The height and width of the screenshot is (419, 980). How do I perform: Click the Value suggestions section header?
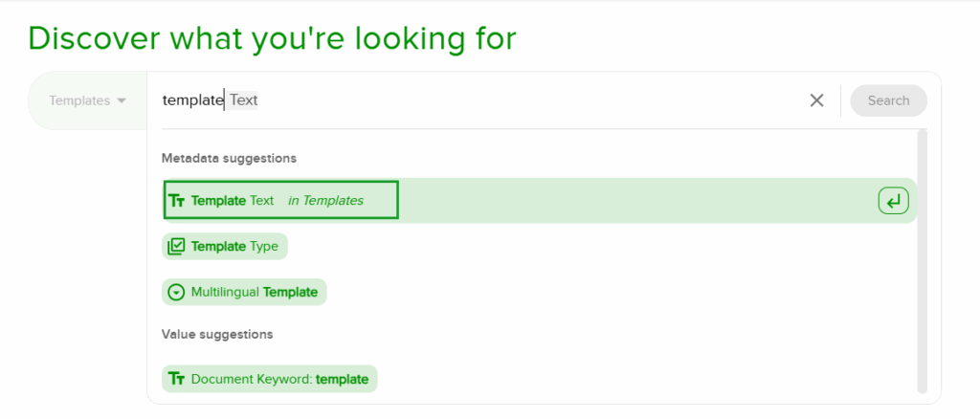(217, 335)
